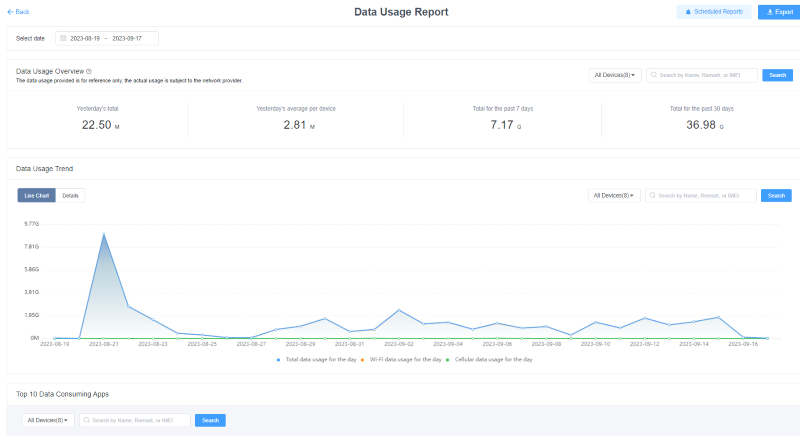Focus the search field in Top 10 Apps section
This screenshot has width=800, height=436.
135,420
